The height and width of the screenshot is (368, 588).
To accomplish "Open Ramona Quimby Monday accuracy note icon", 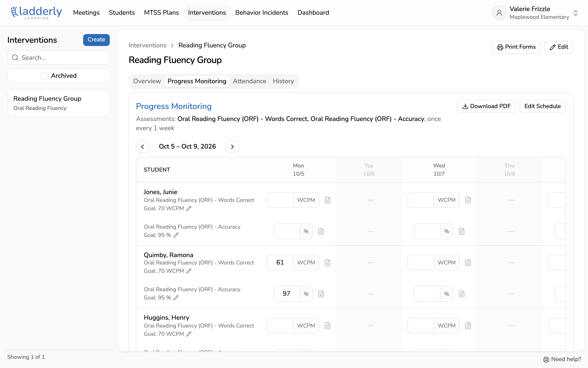I will coord(321,294).
